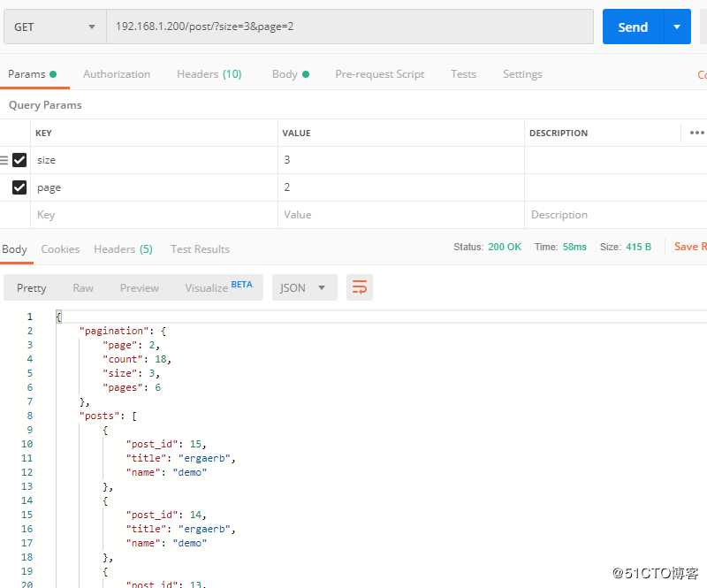Click the "post_id": 15 line
Viewport: 707px width, 588px height.
(x=166, y=444)
